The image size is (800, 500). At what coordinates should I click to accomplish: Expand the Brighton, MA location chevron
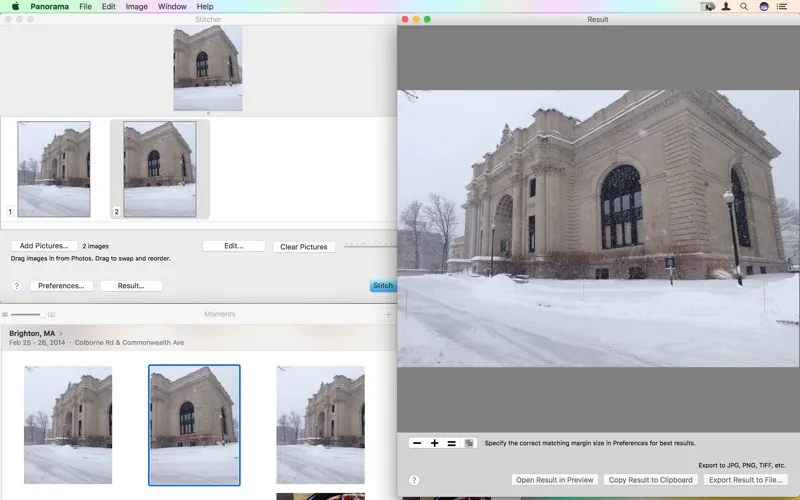61,333
